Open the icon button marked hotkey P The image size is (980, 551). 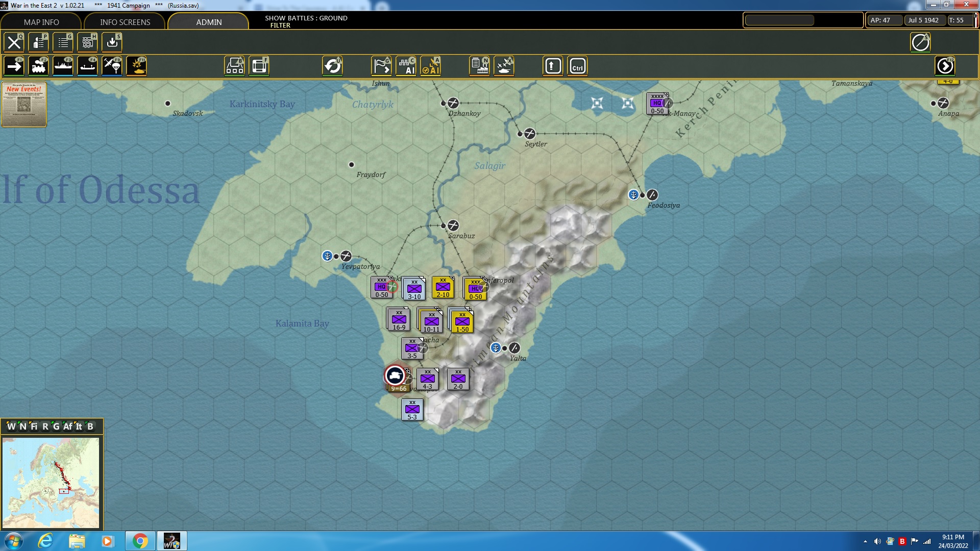pos(39,42)
